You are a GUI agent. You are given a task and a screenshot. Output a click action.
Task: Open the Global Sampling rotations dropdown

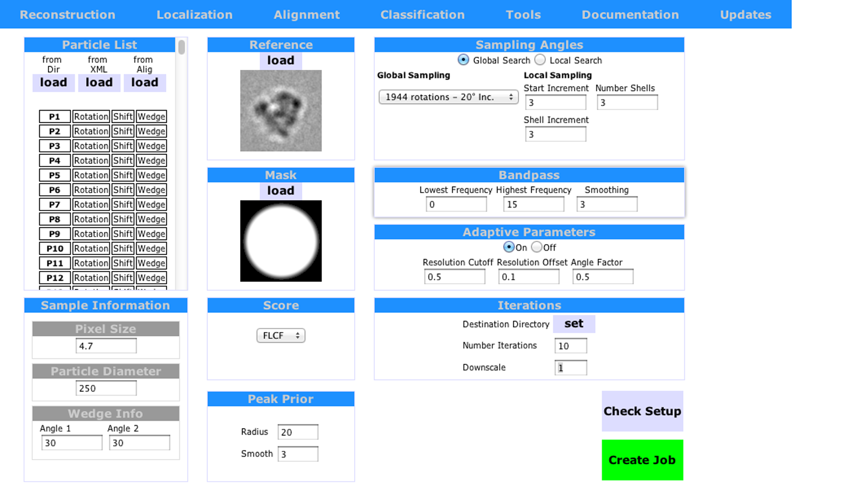(x=447, y=97)
